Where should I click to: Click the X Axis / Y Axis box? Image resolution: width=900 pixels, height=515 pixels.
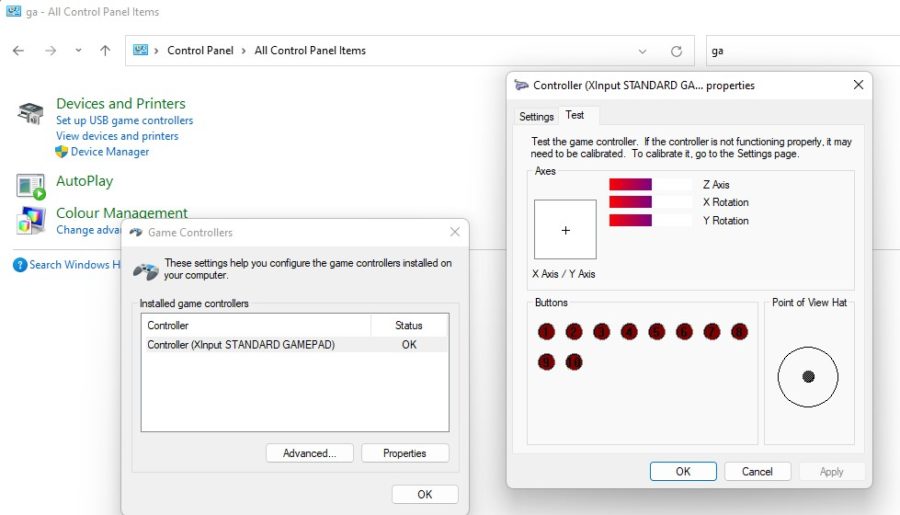tap(565, 230)
